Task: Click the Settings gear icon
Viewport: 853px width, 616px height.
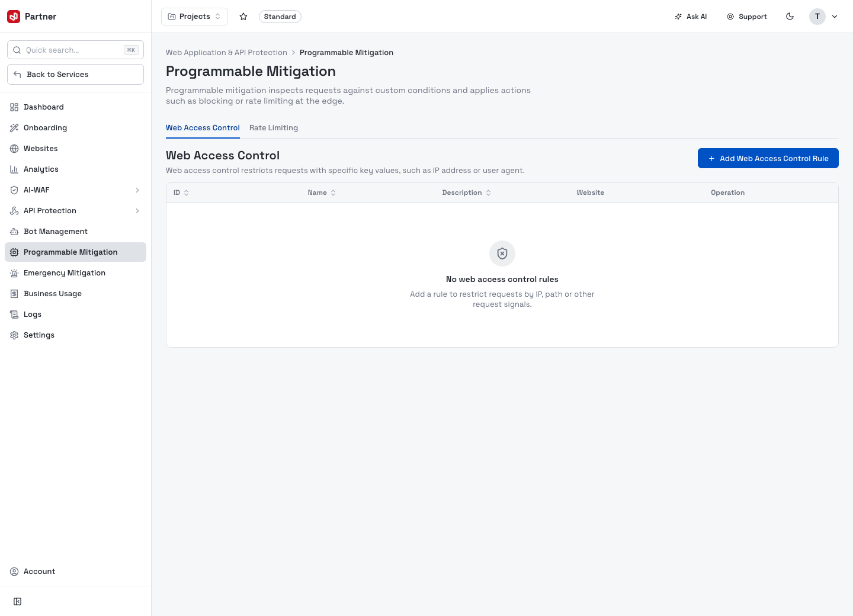Action: [14, 335]
